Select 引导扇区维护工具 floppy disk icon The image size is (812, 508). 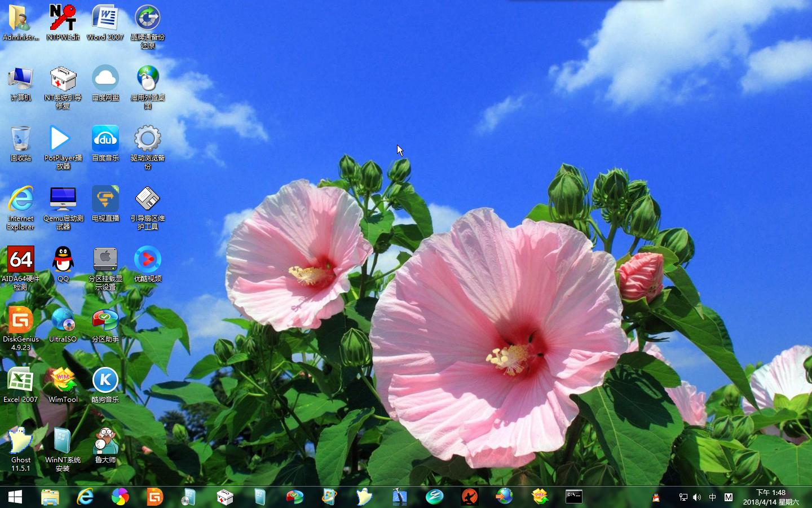click(148, 208)
